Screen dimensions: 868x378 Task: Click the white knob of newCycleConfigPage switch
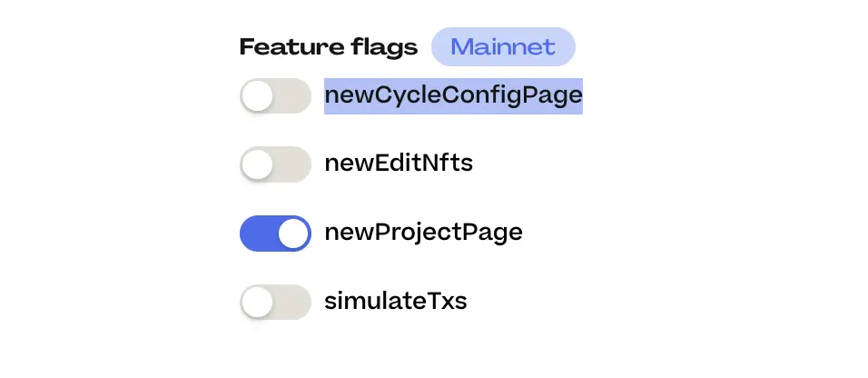[x=258, y=95]
